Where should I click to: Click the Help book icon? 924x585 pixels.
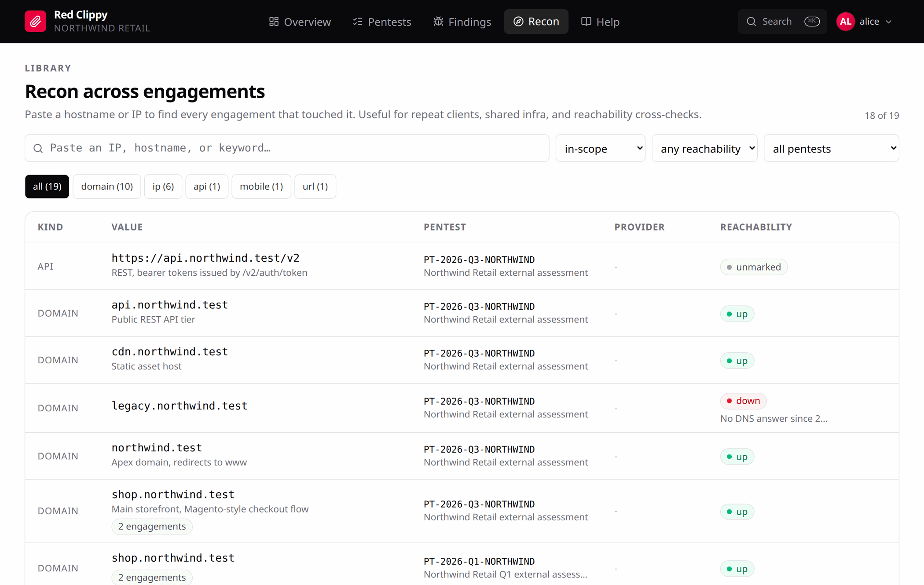tap(586, 22)
